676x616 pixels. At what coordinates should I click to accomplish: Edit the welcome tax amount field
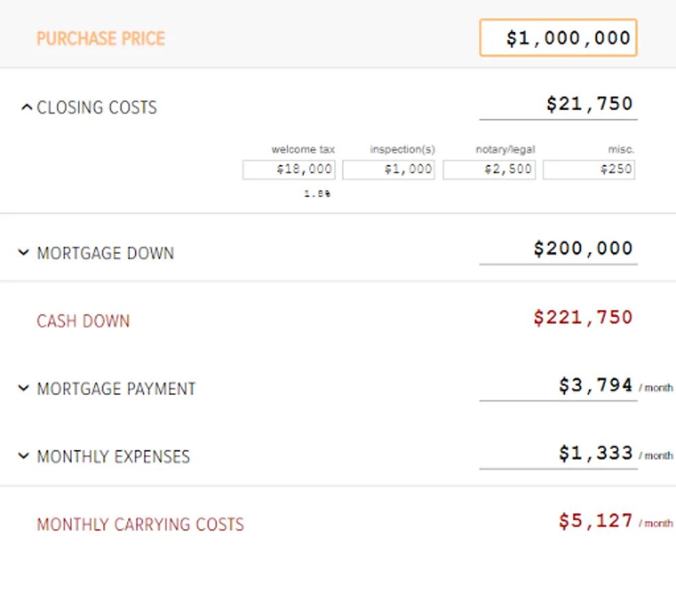(289, 170)
